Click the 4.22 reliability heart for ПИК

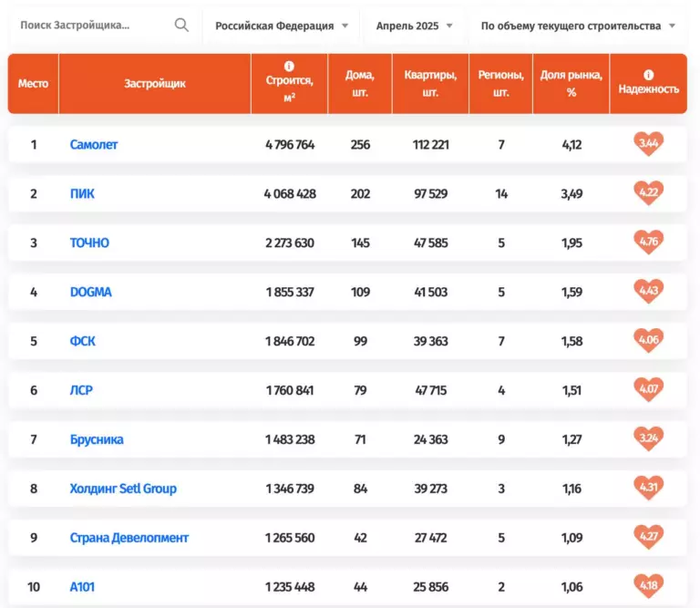pyautogui.click(x=649, y=193)
